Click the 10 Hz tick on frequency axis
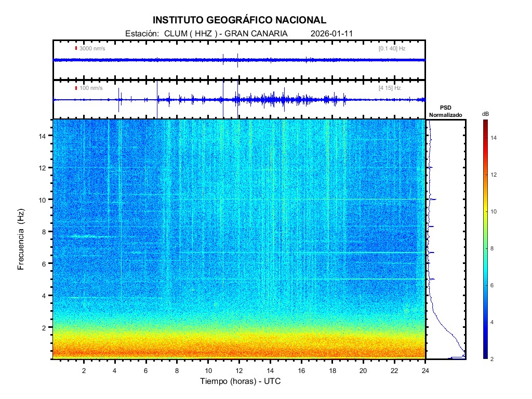This screenshot has width=532, height=399. click(x=43, y=199)
